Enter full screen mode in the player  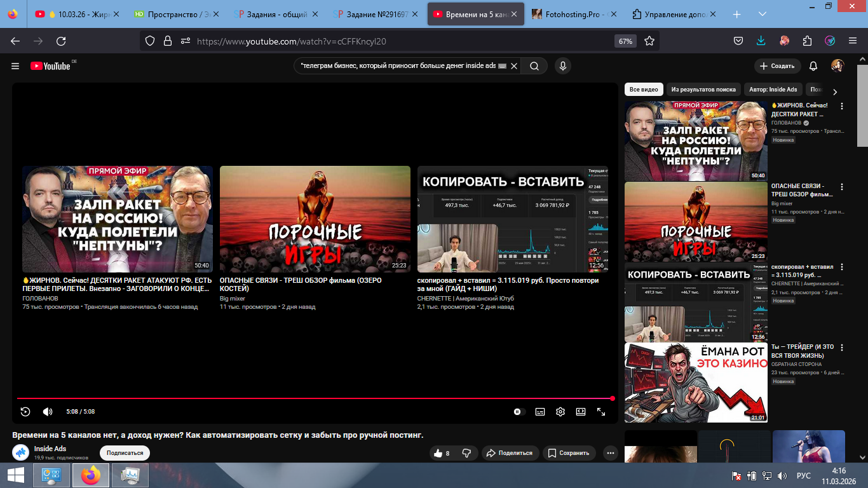tap(600, 412)
